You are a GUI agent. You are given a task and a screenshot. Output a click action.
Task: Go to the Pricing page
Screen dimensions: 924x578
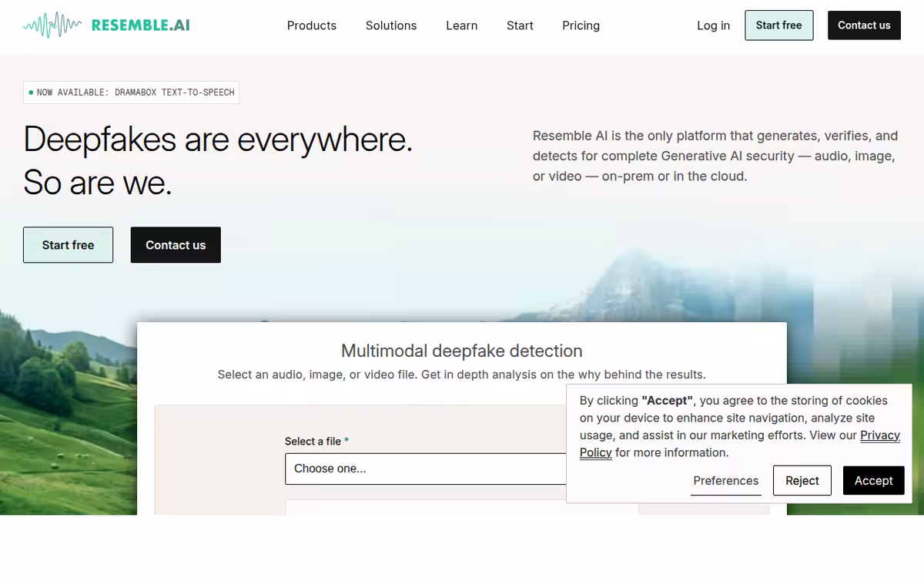[x=581, y=25]
